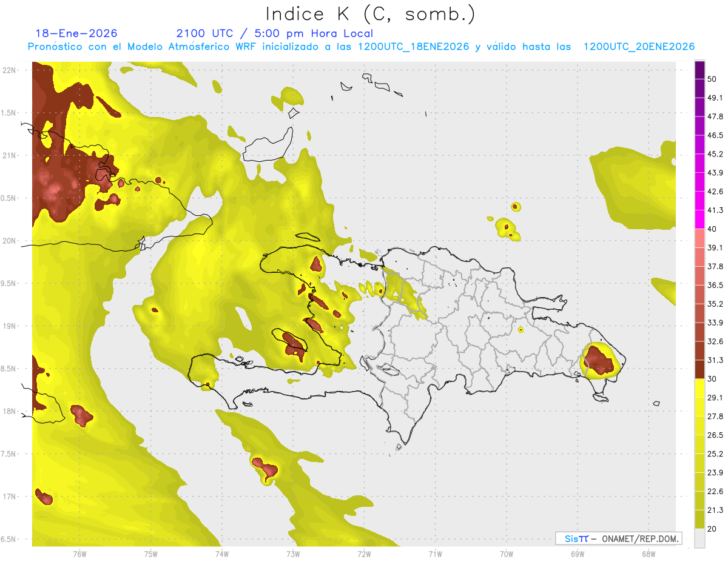Click the color scale value 26.5
Screen dimensions: 728x562
715,435
